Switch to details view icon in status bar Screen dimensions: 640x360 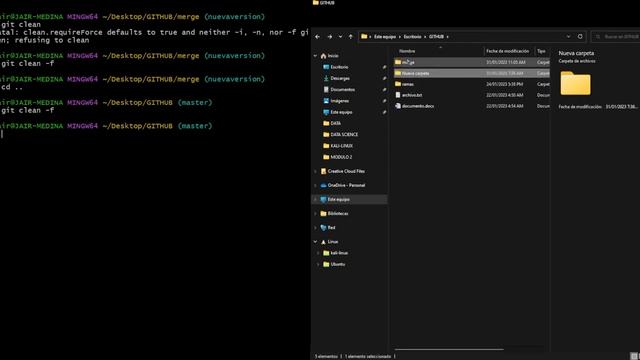[633, 356]
